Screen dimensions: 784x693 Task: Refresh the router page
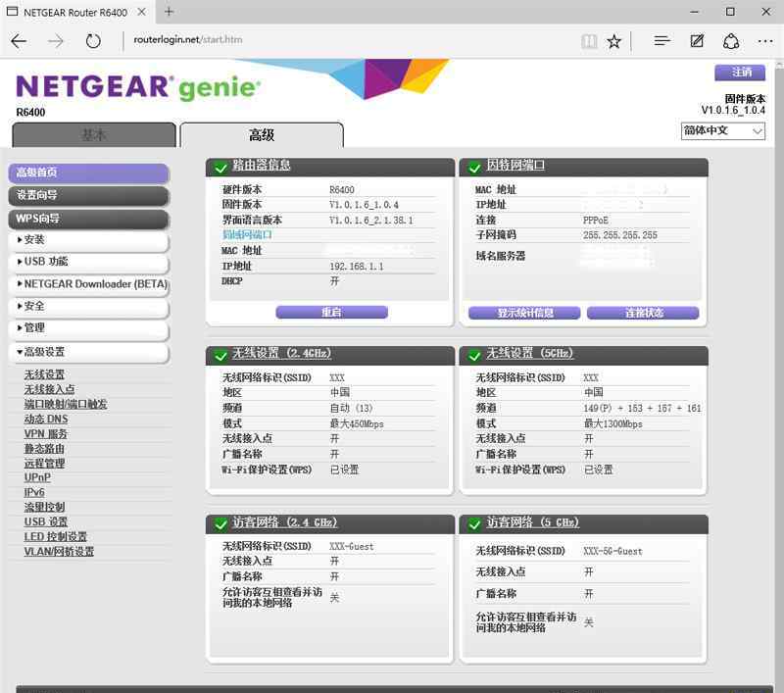pyautogui.click(x=93, y=41)
